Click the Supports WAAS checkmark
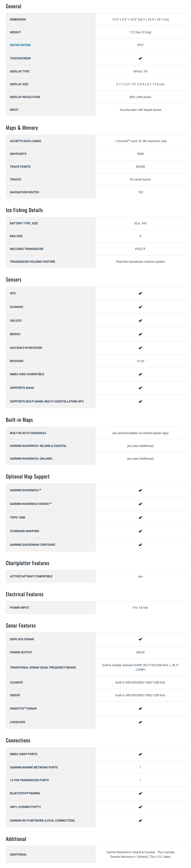 [x=140, y=388]
